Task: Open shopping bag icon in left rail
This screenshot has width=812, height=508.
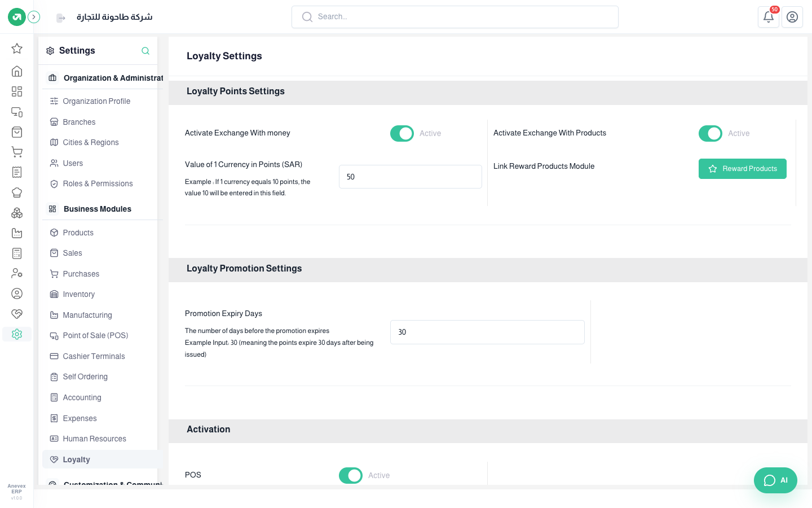Action: [x=17, y=132]
